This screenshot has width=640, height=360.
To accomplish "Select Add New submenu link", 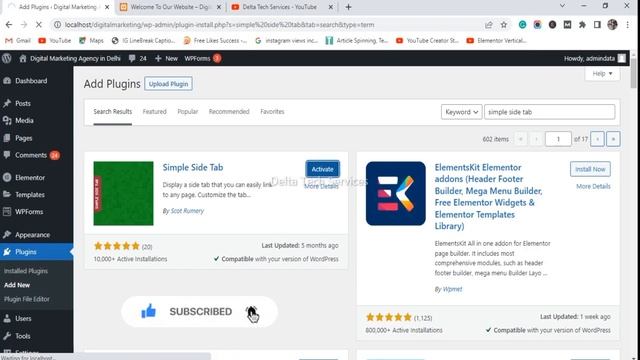I will 17,285.
